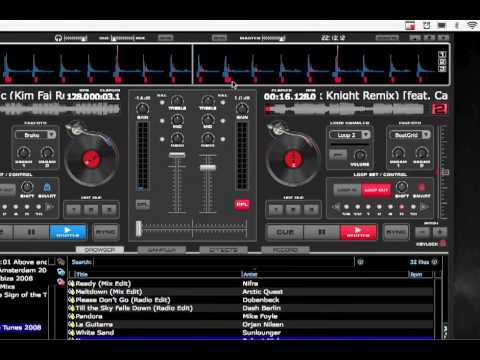Toggle the left channel treble kill button
The width and height of the screenshot is (480, 360).
(x=162, y=102)
